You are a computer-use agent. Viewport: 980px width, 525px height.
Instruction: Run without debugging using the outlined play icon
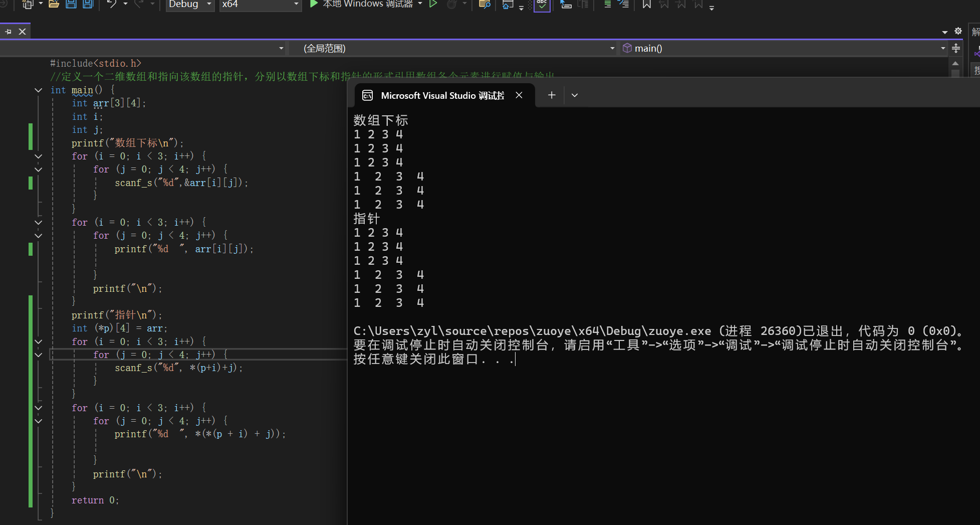(x=433, y=4)
